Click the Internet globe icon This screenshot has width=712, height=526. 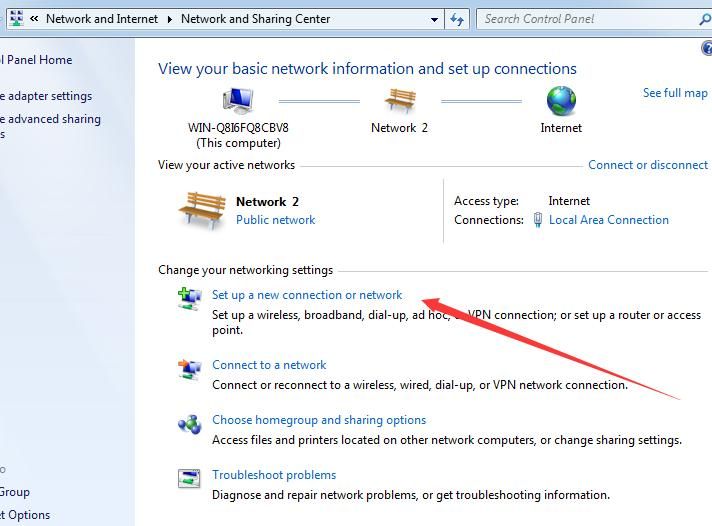pyautogui.click(x=561, y=101)
